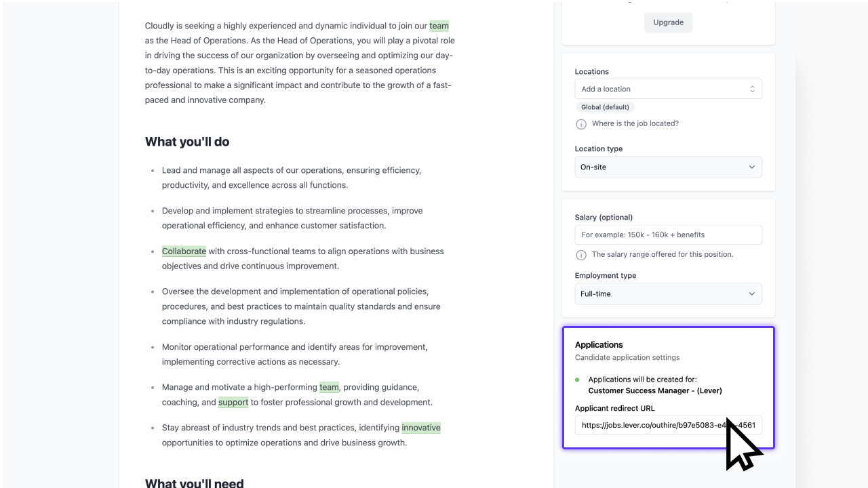868x488 pixels.
Task: Click the Applications panel title
Action: 599,344
